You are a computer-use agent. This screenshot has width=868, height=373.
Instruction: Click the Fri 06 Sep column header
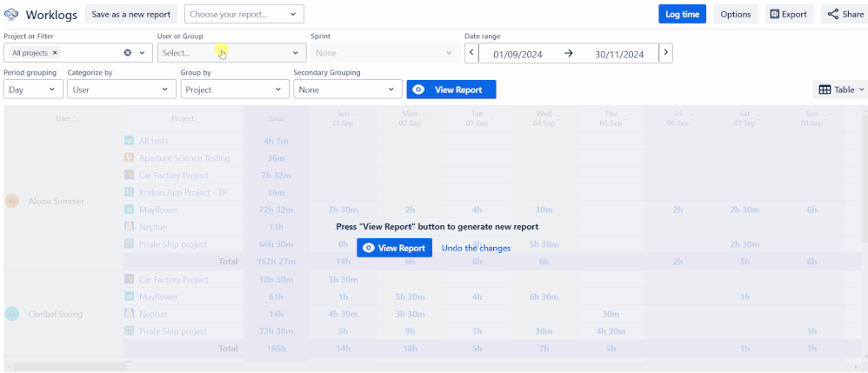678,118
